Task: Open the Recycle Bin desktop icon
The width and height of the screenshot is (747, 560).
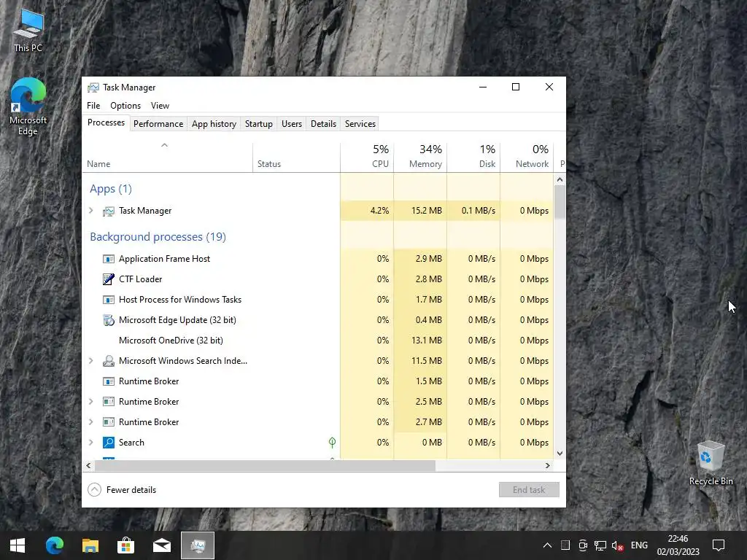Action: tap(711, 463)
